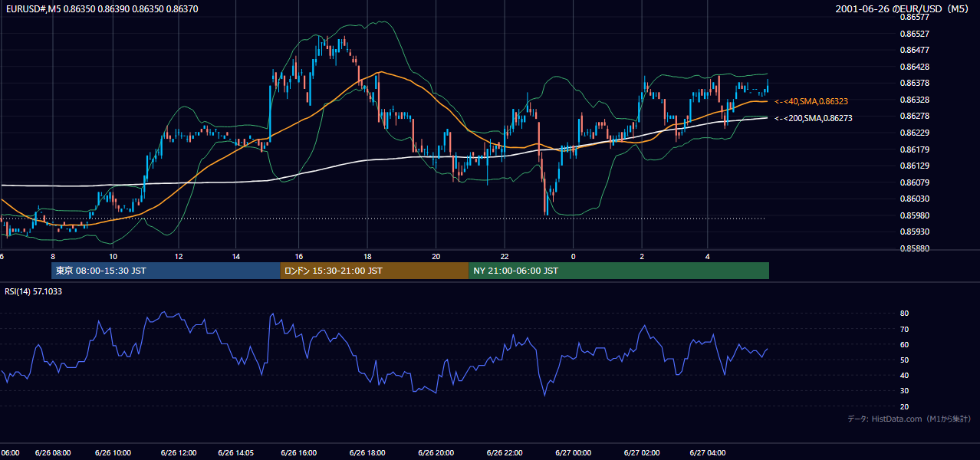Image resolution: width=980 pixels, height=460 pixels.
Task: Click the 6/26 14:05 time axis label
Action: tap(236, 452)
